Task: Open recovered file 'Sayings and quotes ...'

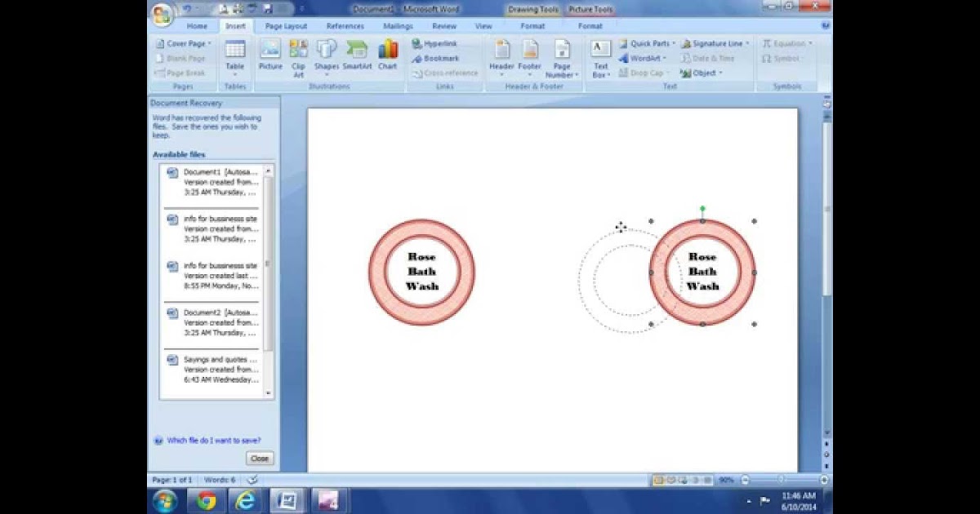Action: pos(213,370)
